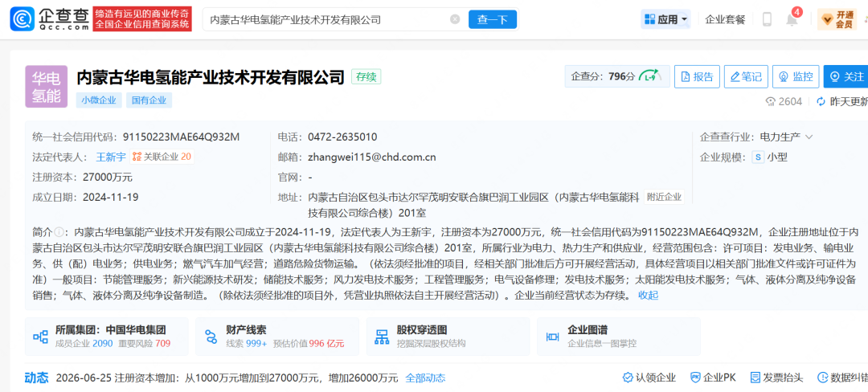Open legal representative 王新宇 link
This screenshot has width=868, height=392.
111,157
